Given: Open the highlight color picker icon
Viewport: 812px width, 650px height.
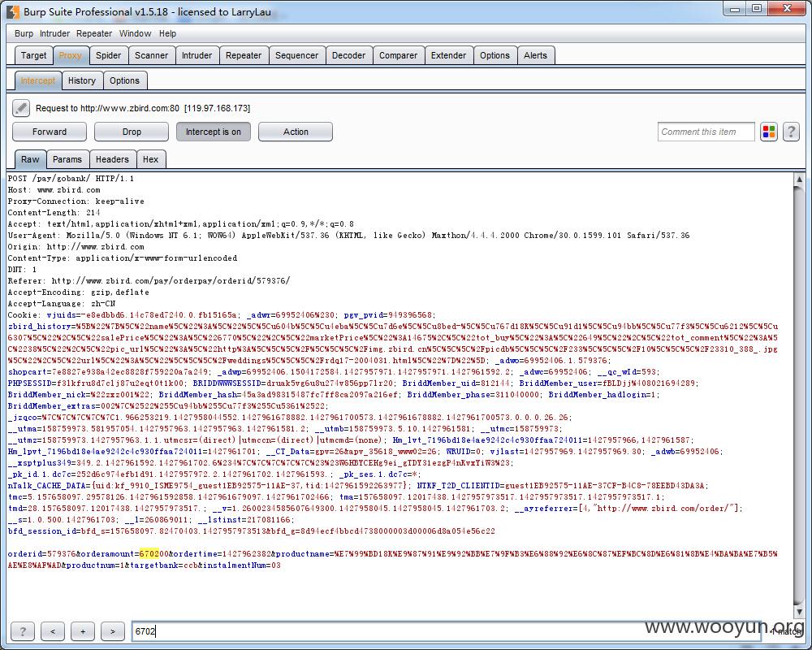Looking at the screenshot, I should pyautogui.click(x=769, y=132).
